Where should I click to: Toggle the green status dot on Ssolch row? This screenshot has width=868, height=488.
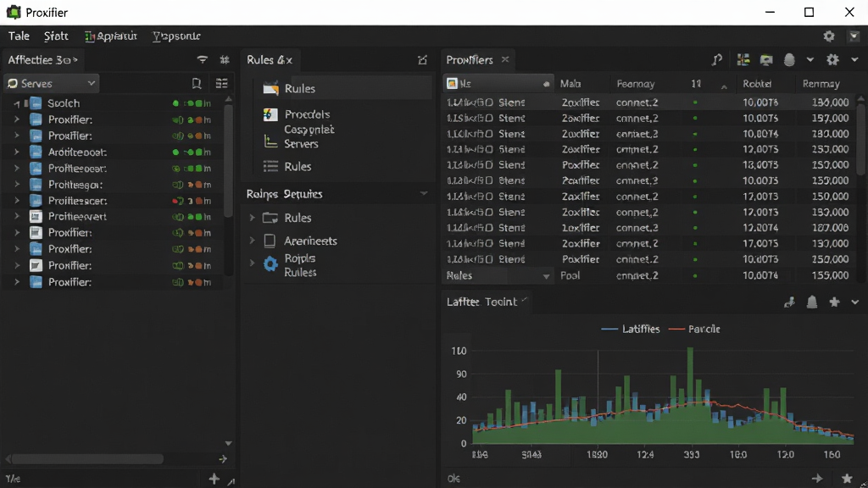point(175,103)
